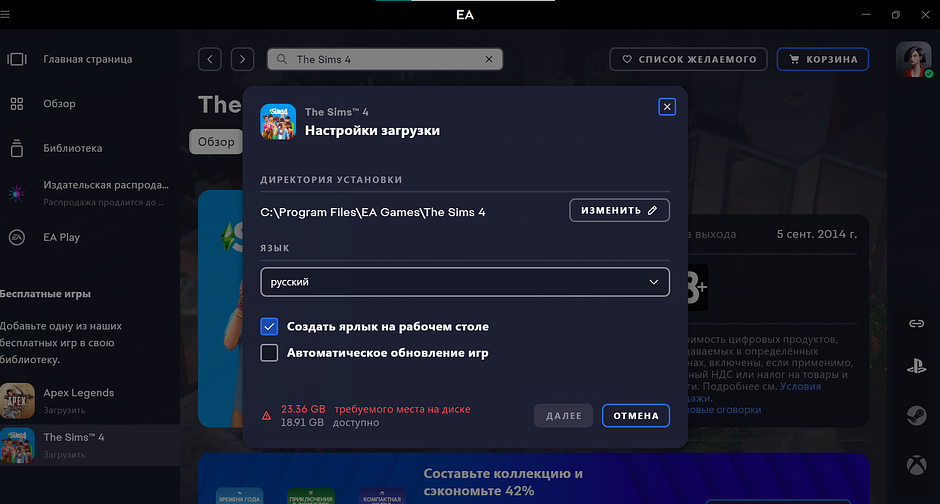The image size is (940, 504).
Task: Click the red disk space warning icon
Action: [266, 416]
